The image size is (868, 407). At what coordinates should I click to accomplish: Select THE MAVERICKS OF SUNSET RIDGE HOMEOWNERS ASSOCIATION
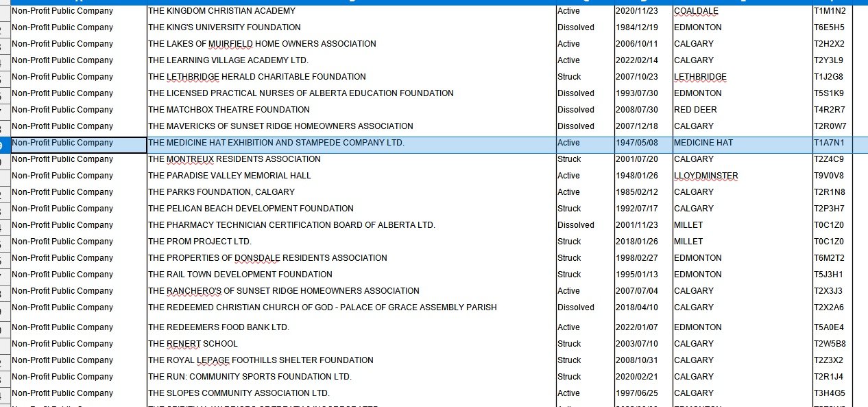[x=351, y=126]
